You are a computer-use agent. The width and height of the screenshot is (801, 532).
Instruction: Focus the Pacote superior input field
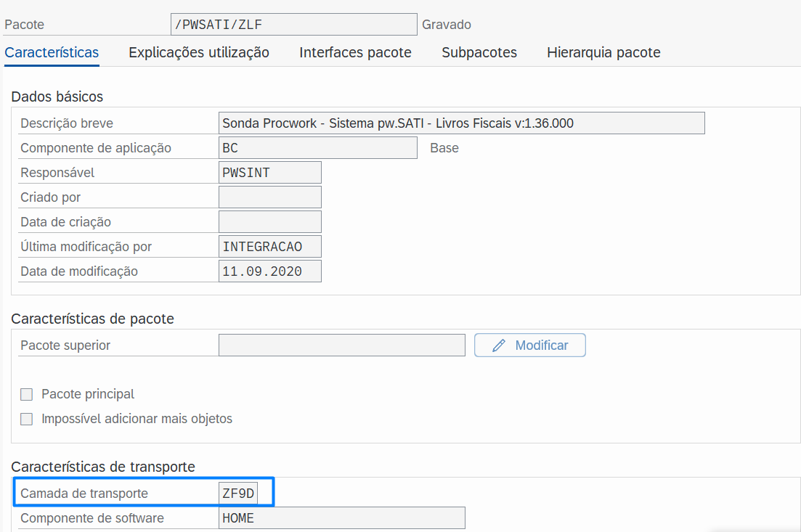click(x=341, y=345)
